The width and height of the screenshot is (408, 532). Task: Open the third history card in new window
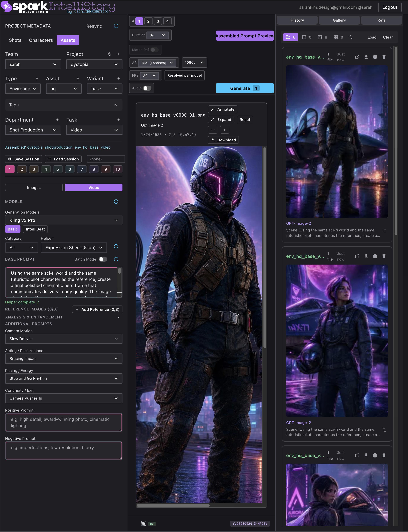pyautogui.click(x=357, y=456)
